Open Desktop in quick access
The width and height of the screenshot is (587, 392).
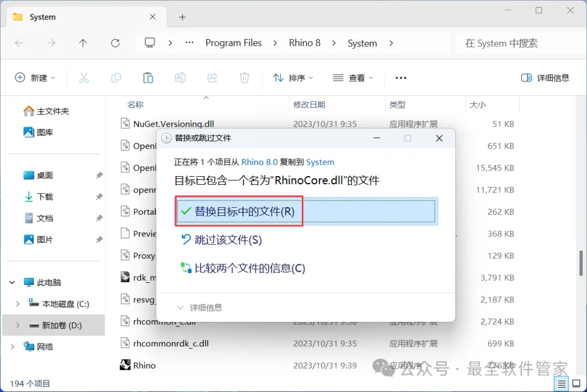coord(38,175)
